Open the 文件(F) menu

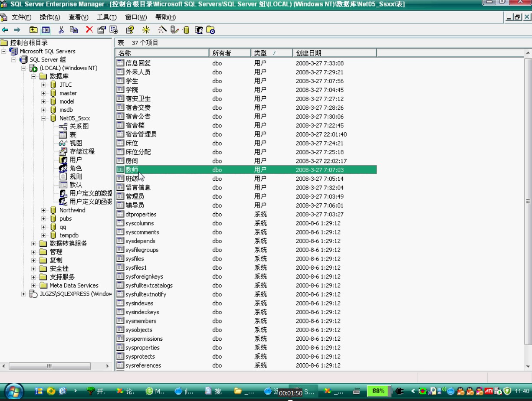22,17
